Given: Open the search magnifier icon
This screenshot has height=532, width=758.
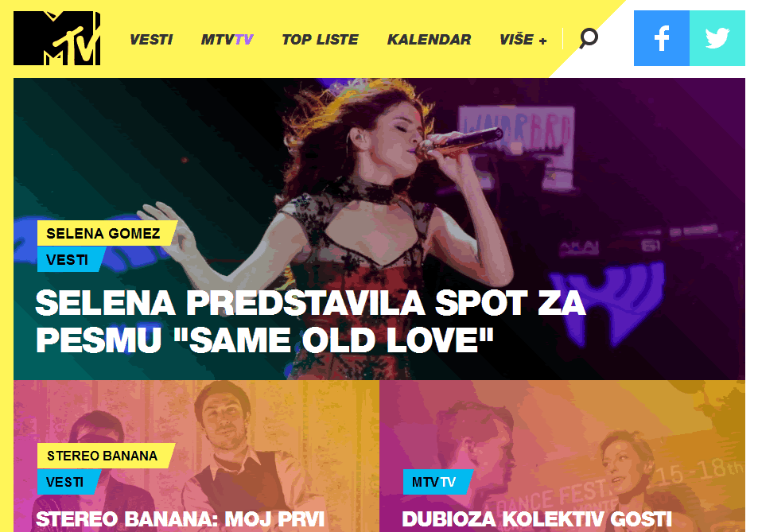Looking at the screenshot, I should pos(589,38).
